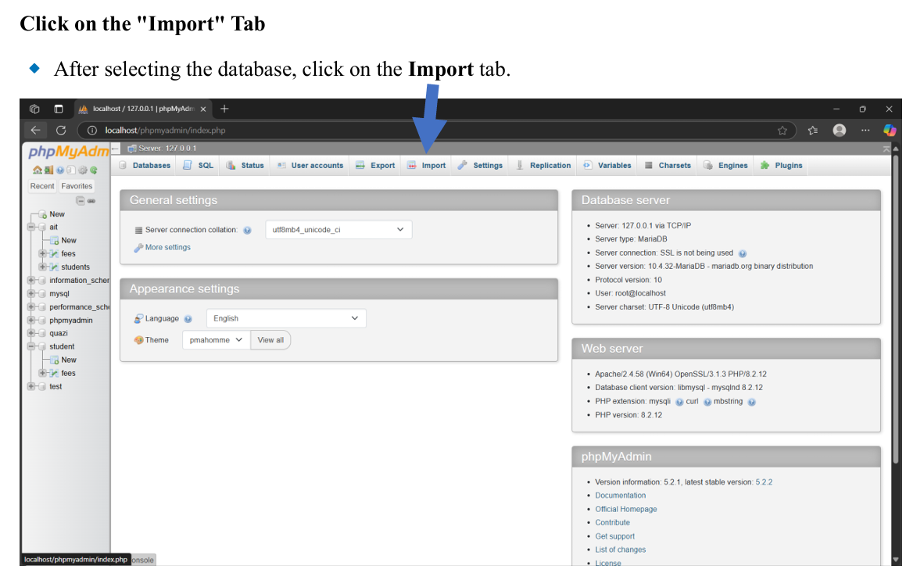Click the Favorites tables button
The width and height of the screenshot is (924, 584).
click(x=77, y=186)
